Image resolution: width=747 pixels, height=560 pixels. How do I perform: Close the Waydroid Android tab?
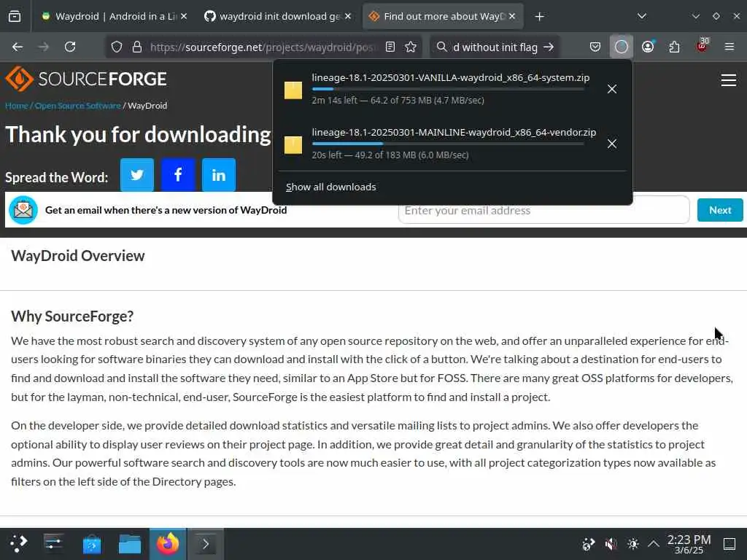(x=184, y=17)
